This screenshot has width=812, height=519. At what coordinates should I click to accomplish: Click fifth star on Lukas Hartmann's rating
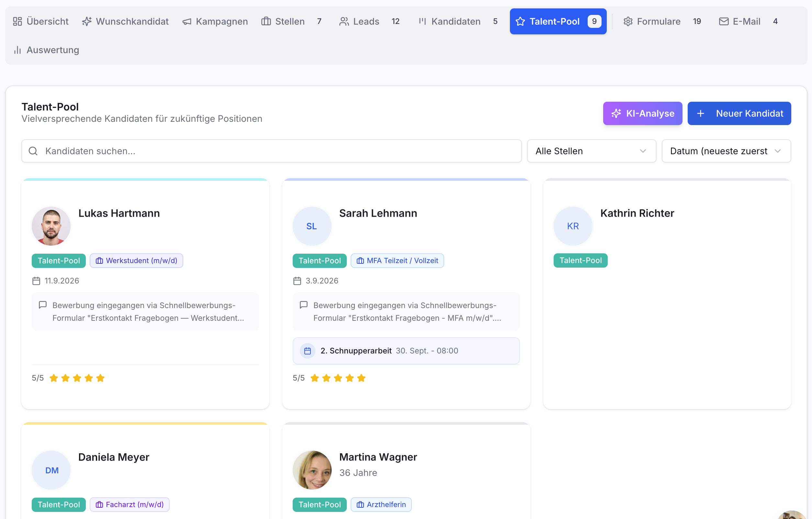click(x=100, y=378)
